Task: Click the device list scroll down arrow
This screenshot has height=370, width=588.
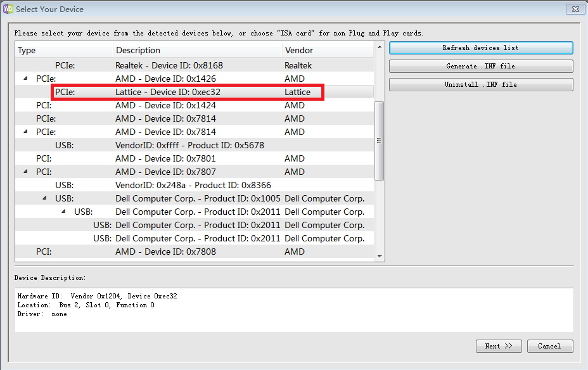Action: [380, 257]
